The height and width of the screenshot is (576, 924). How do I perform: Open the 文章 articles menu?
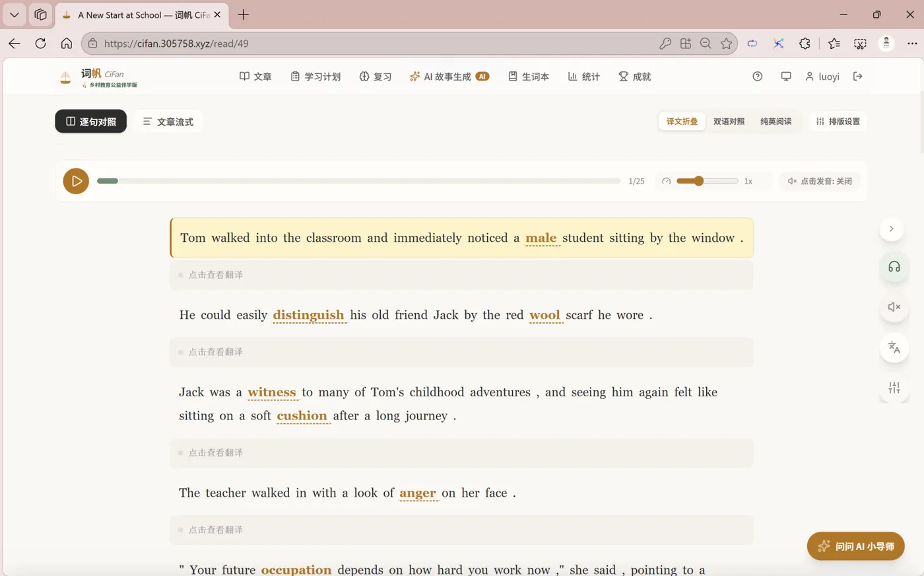[255, 77]
